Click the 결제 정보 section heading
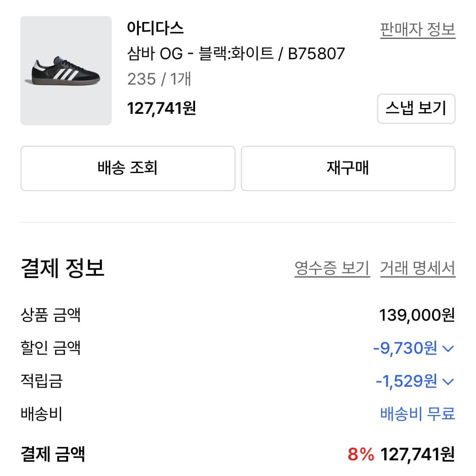The image size is (476, 476). [x=62, y=268]
